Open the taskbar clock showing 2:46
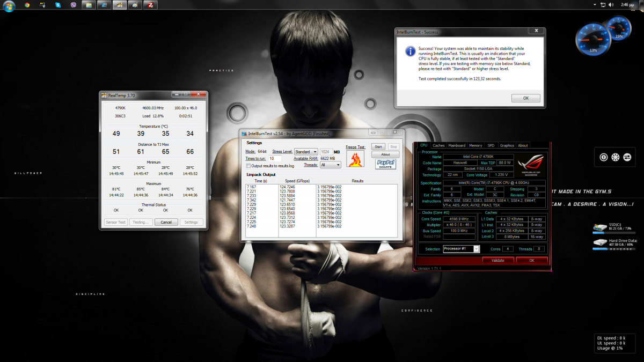Viewport: 644px width, 362px height. pos(628,5)
